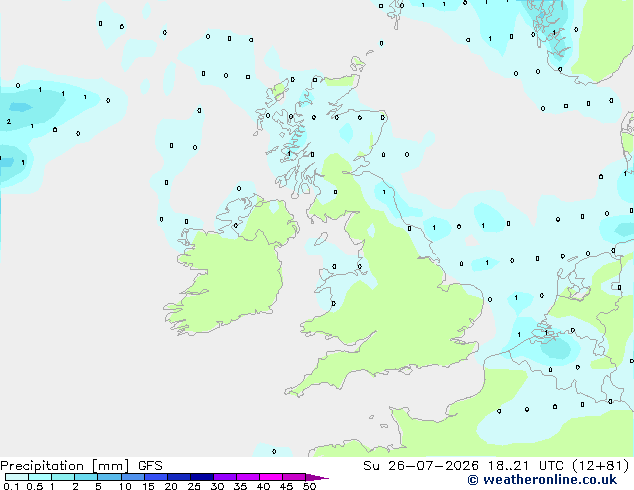
Task: Select the "26-07-2026" forecast date
Action: pos(433,466)
